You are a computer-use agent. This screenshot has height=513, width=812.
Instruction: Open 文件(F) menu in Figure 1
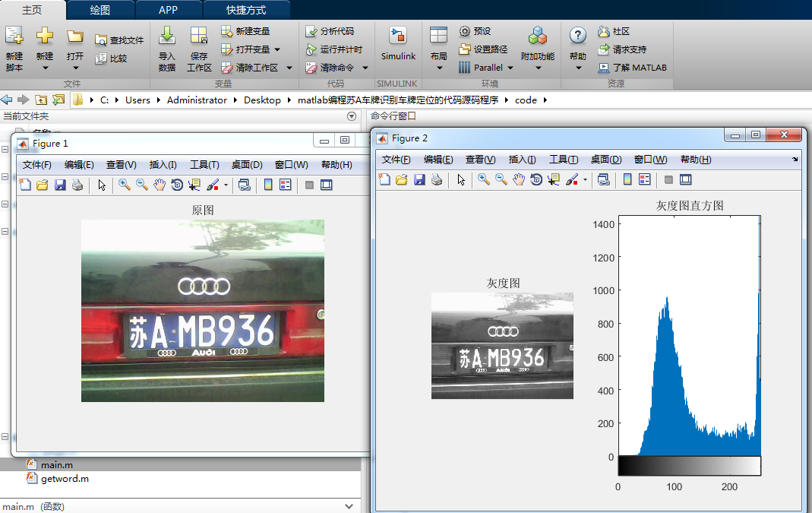click(x=36, y=165)
